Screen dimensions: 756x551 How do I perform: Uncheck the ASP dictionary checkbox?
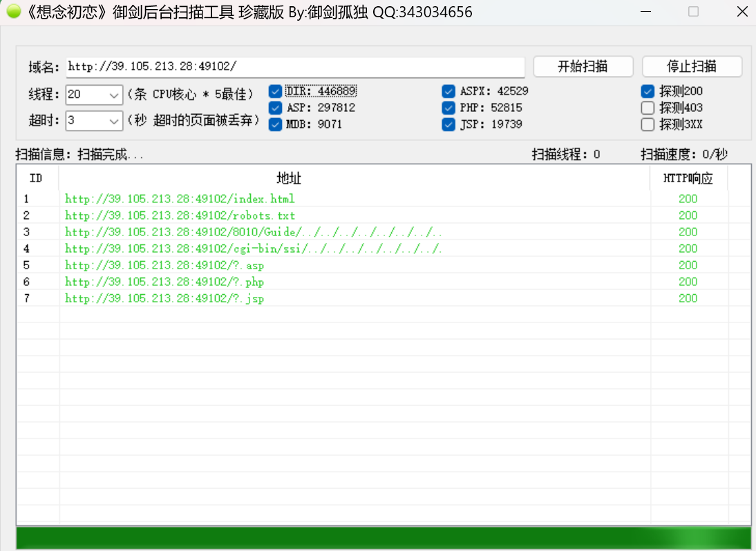tap(275, 108)
